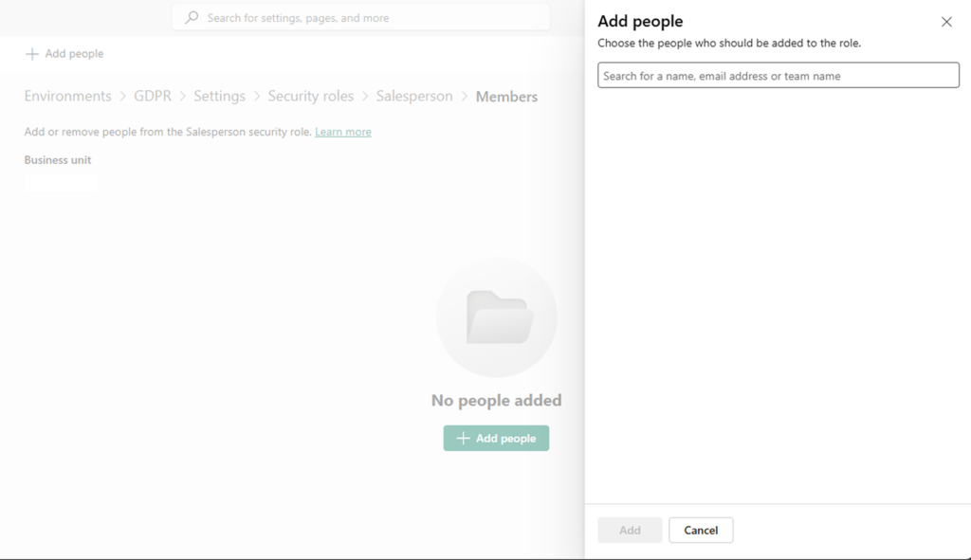Click the magnifier icon in top search bar
The height and width of the screenshot is (560, 971).
(x=192, y=18)
